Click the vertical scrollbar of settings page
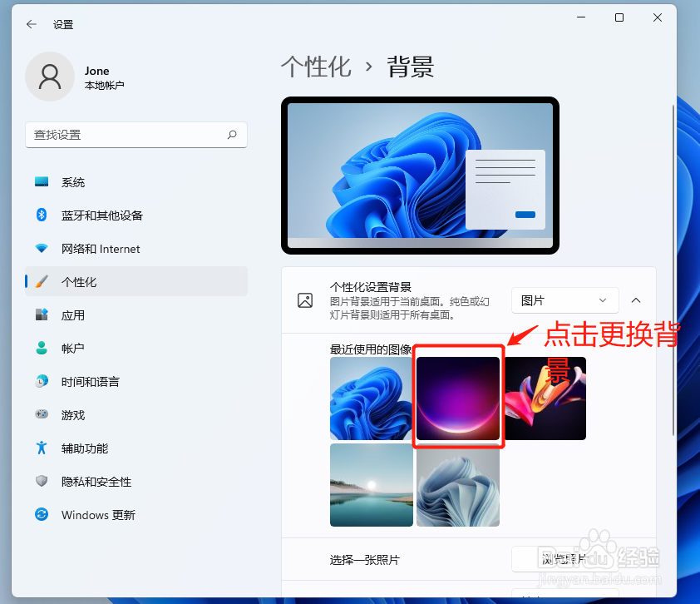Image resolution: width=700 pixels, height=604 pixels. 673,270
